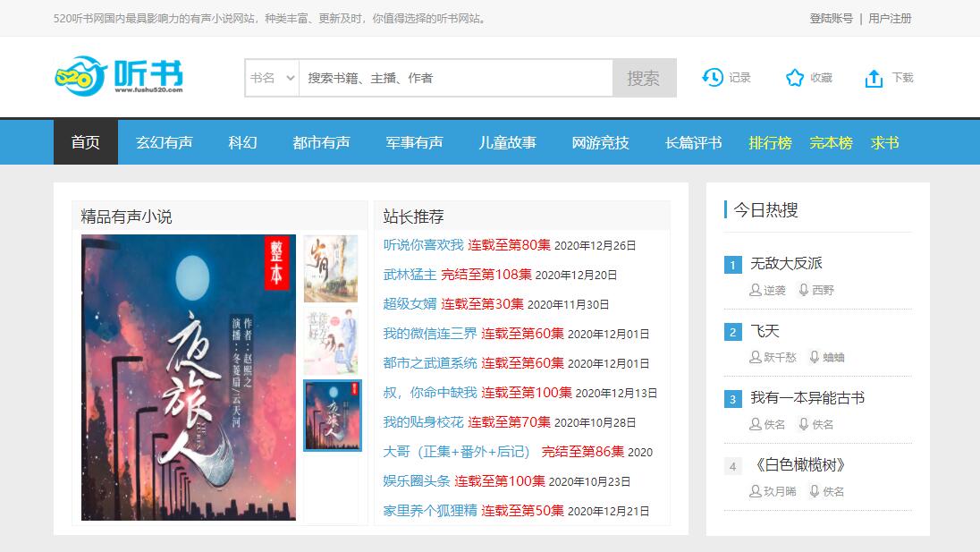Click the microphone icon beside 西野
Viewport: 980px width, 552px height.
click(x=804, y=290)
